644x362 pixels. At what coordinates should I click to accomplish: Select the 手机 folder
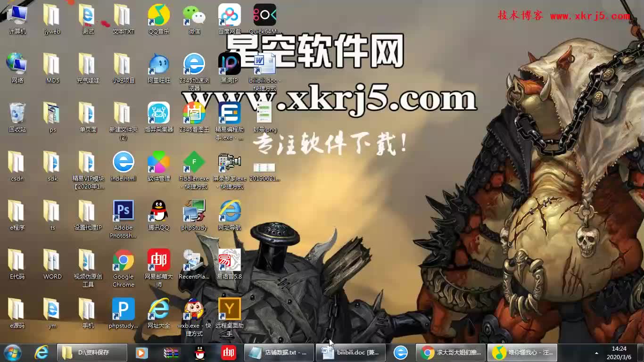88,313
